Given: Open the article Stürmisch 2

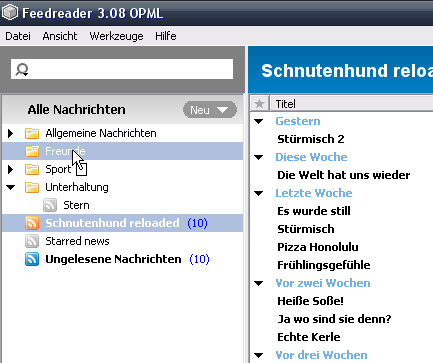Looking at the screenshot, I should (x=311, y=139).
